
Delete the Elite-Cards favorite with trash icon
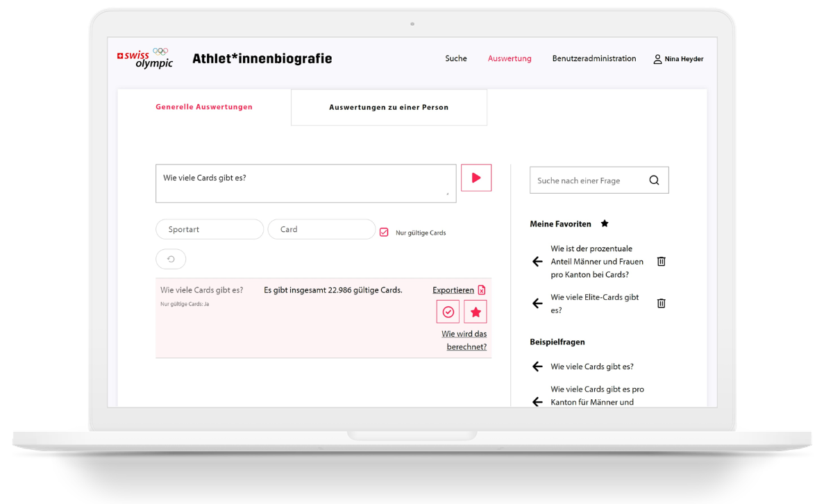[661, 303]
